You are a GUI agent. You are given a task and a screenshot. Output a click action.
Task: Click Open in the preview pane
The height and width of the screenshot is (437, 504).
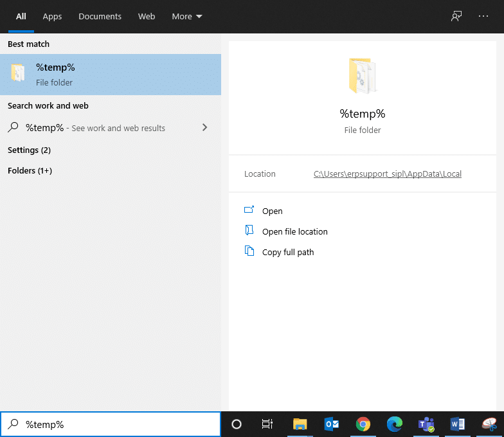(272, 211)
